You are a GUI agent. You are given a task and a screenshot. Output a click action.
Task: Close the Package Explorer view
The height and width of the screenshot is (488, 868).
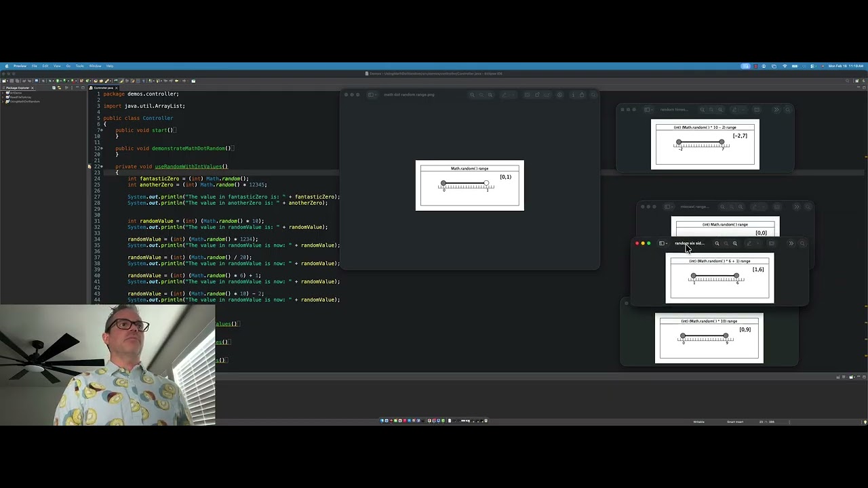33,87
